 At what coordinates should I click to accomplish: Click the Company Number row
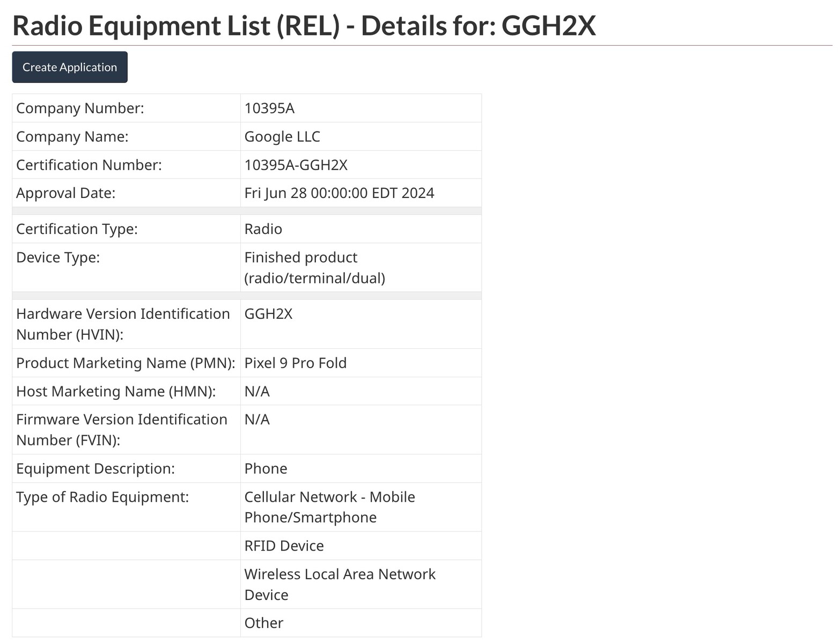(x=126, y=108)
